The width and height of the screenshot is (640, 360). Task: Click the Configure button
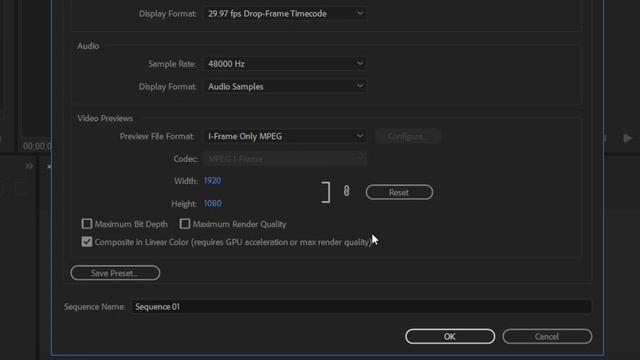pos(407,136)
